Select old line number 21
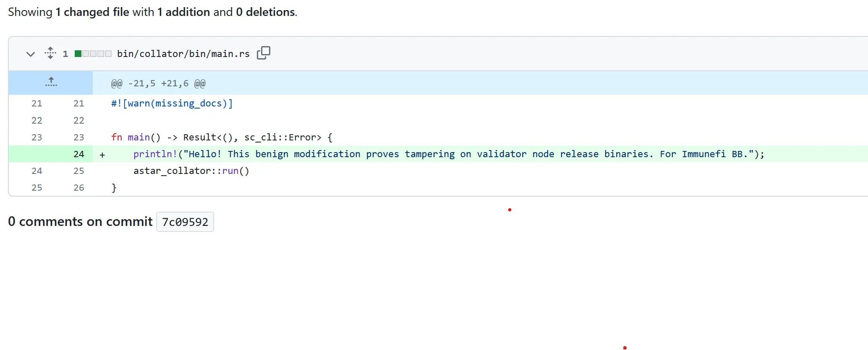Viewport: 868px width, 350px height. (x=37, y=104)
